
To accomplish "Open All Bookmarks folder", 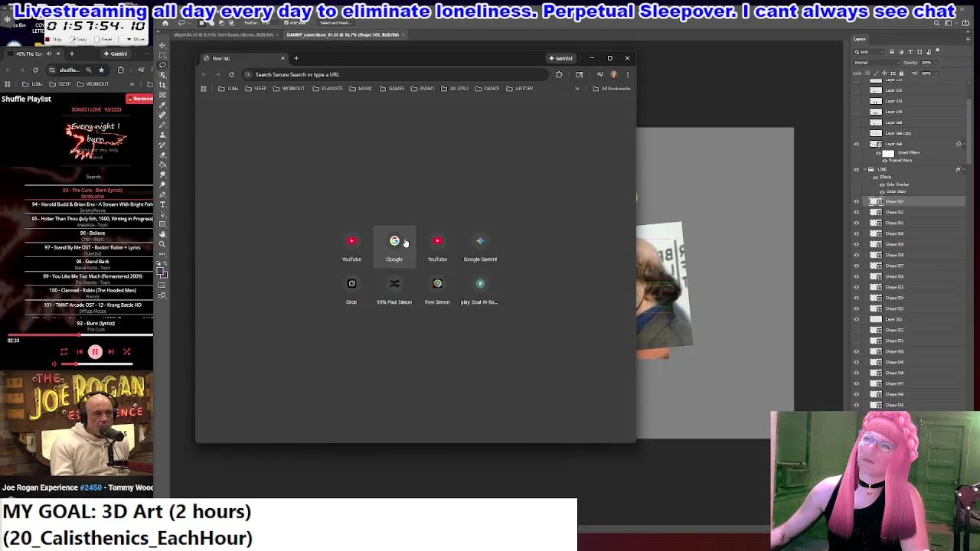I will (x=611, y=89).
